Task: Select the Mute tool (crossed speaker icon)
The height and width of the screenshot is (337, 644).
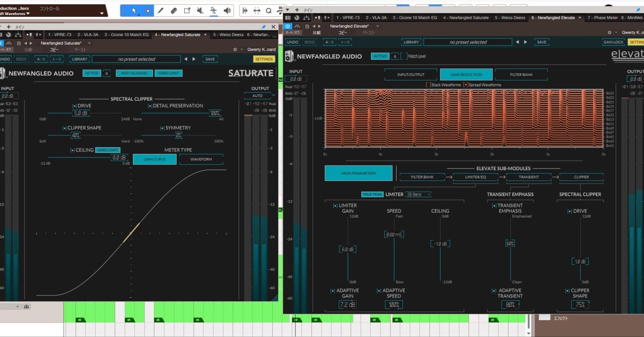Action: pos(200,10)
